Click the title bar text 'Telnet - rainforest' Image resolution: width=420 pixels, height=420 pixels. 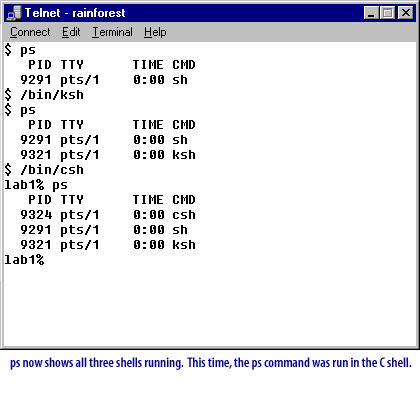pyautogui.click(x=75, y=13)
